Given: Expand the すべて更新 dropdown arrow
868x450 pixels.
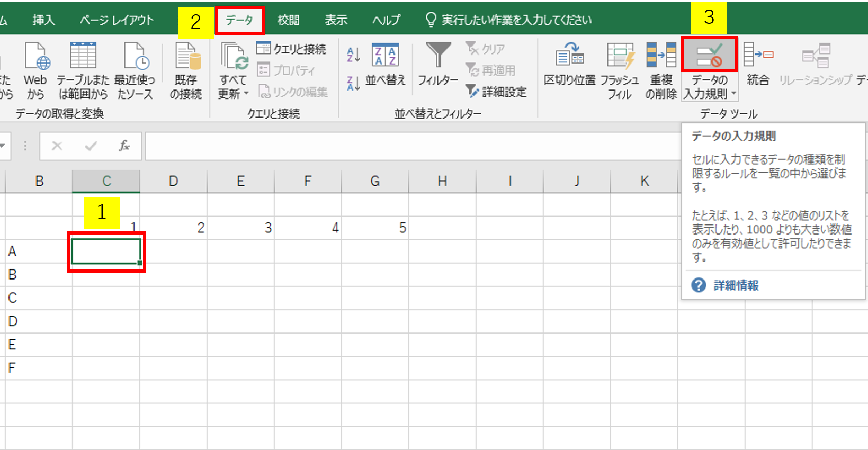Looking at the screenshot, I should tap(246, 94).
